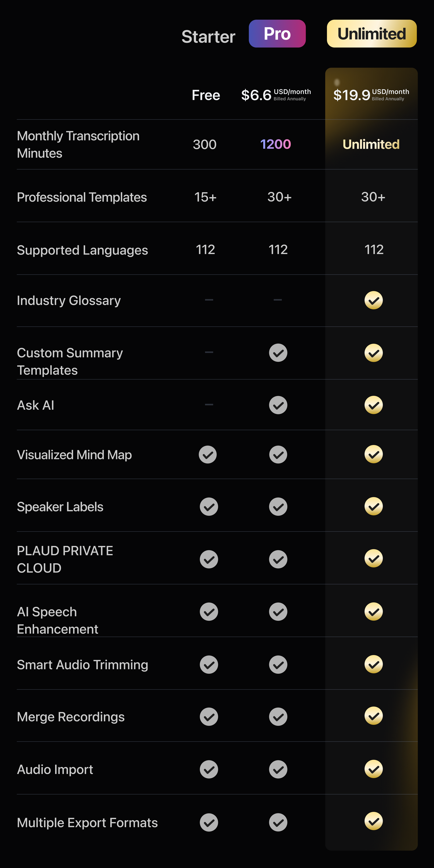
Task: Choose the Pro plan badge
Action: [x=277, y=34]
